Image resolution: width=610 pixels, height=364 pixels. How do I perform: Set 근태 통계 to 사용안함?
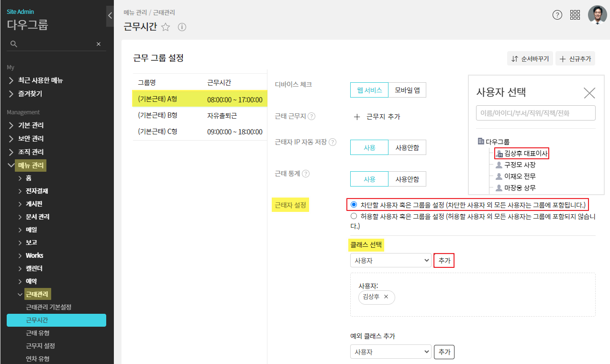pyautogui.click(x=407, y=179)
